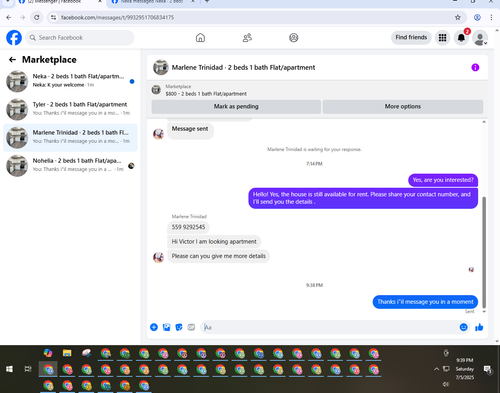Open the profile circle icon in navigation
The image size is (500, 393).
tap(294, 38)
